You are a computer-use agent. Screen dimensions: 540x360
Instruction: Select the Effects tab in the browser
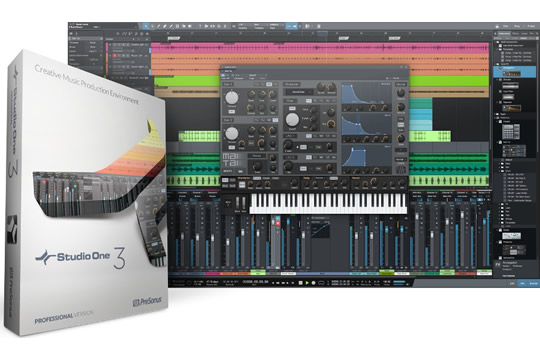pyautogui.click(x=516, y=34)
